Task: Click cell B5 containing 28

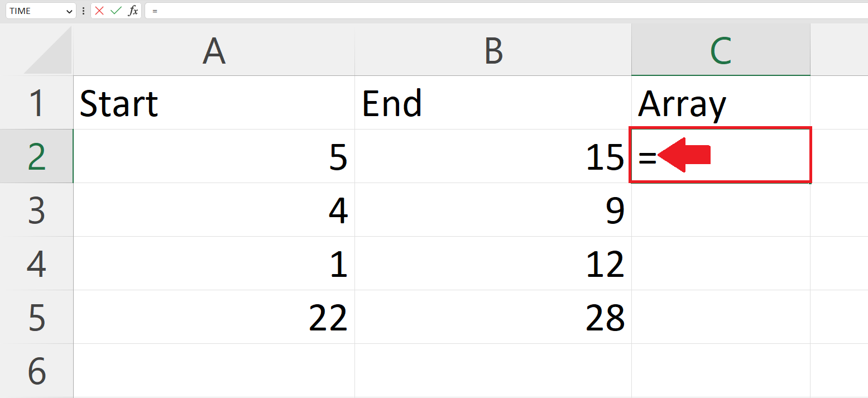Action: pos(493,317)
